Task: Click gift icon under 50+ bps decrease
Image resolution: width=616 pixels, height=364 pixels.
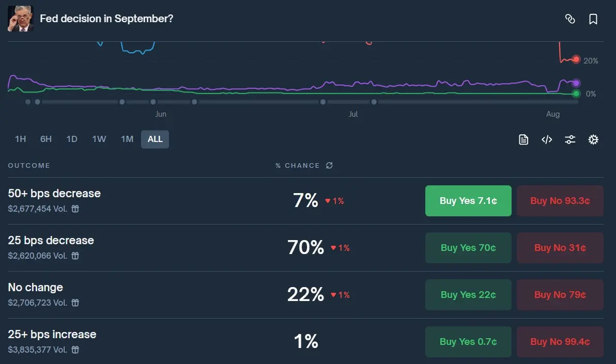Action: point(75,209)
